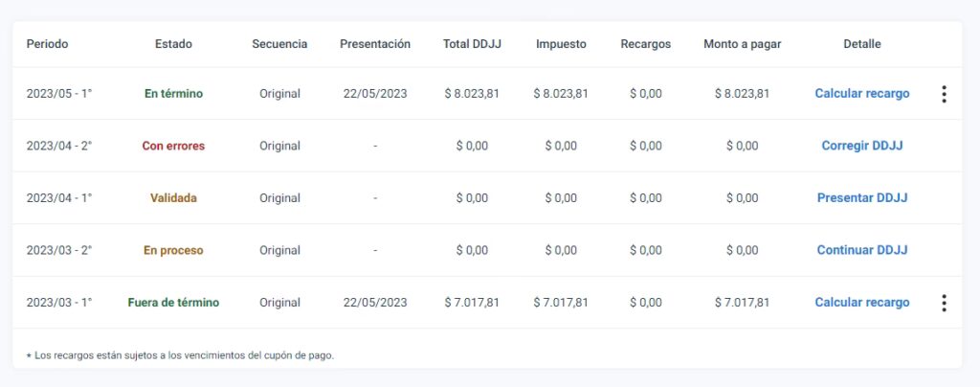Image resolution: width=980 pixels, height=387 pixels.
Task: Click the Estado column header
Action: point(173,44)
